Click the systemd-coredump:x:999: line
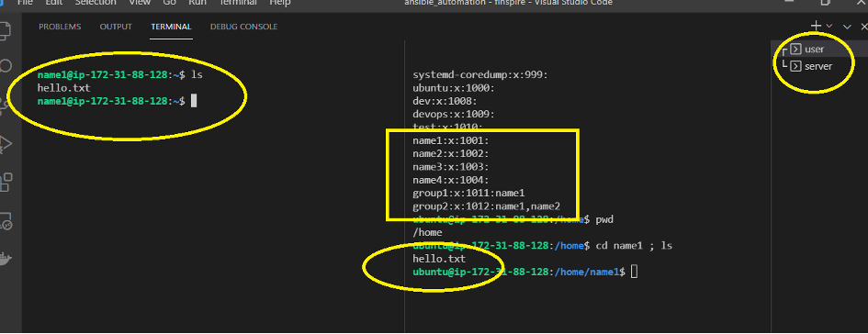 (x=480, y=74)
